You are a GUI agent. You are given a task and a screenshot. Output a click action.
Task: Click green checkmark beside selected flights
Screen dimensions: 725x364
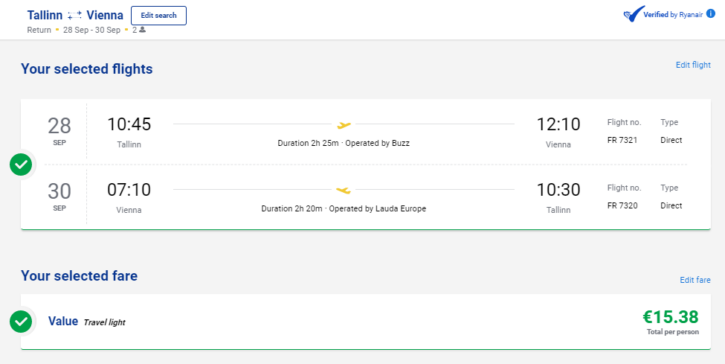[21, 164]
